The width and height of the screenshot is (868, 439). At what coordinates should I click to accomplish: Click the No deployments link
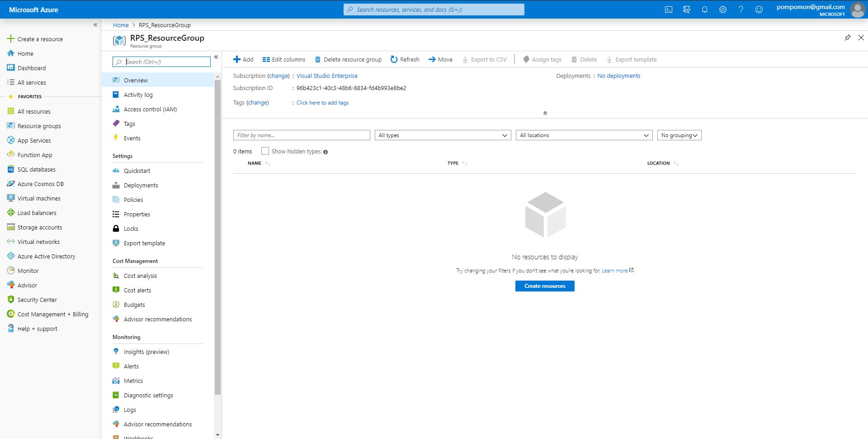[x=619, y=76]
